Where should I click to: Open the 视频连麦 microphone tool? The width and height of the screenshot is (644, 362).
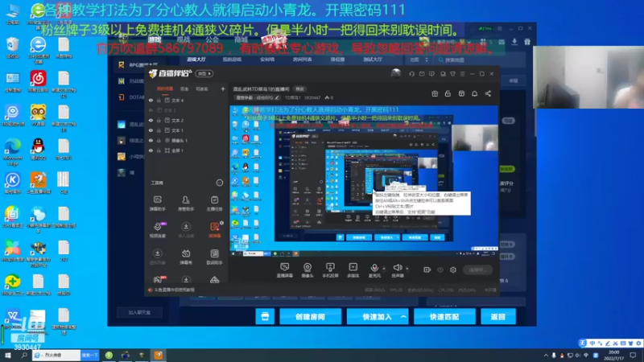[x=157, y=230]
